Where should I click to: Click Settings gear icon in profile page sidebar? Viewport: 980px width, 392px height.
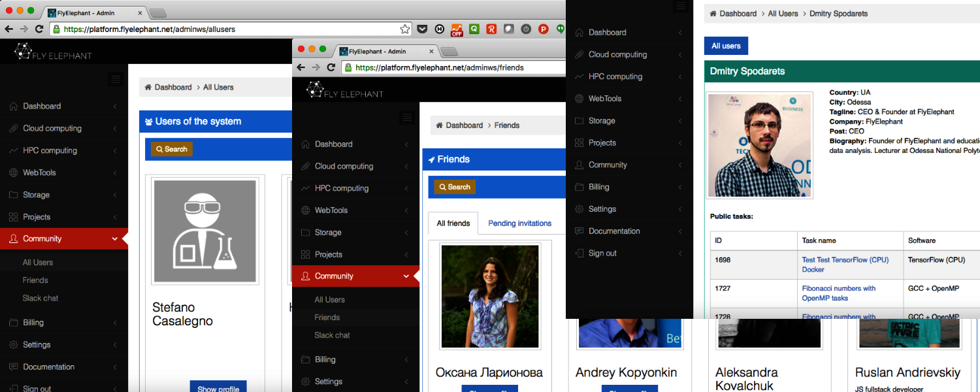click(x=579, y=209)
